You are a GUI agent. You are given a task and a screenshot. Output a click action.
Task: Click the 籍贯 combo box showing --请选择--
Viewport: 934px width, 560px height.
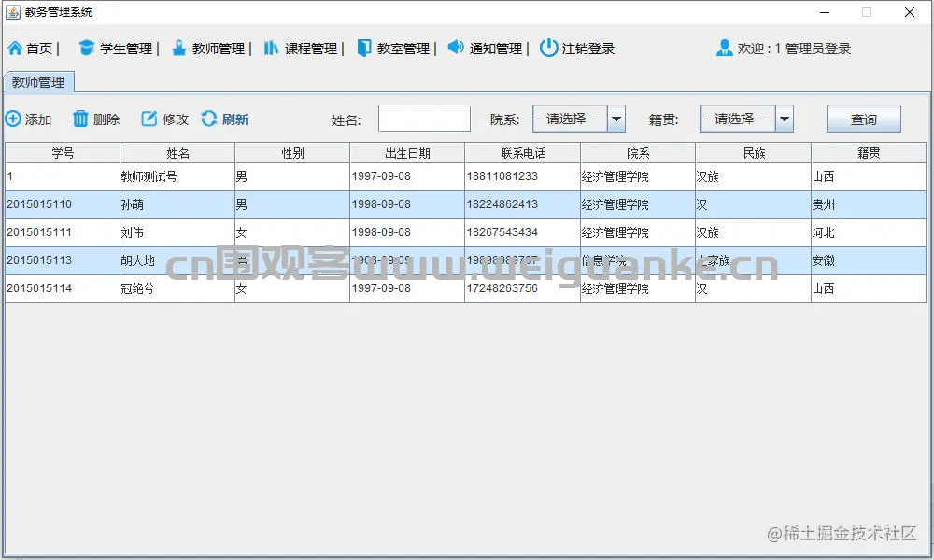coord(747,119)
